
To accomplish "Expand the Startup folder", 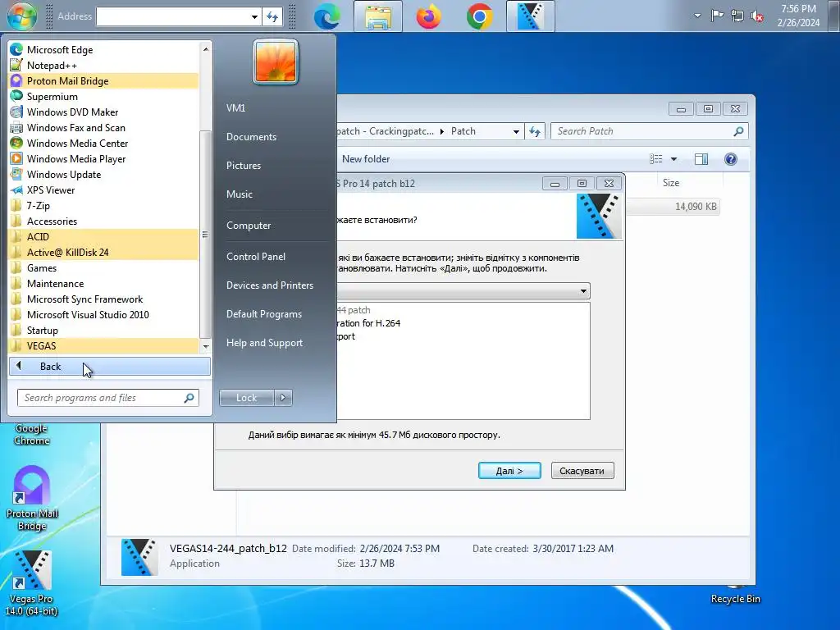I will (103, 330).
